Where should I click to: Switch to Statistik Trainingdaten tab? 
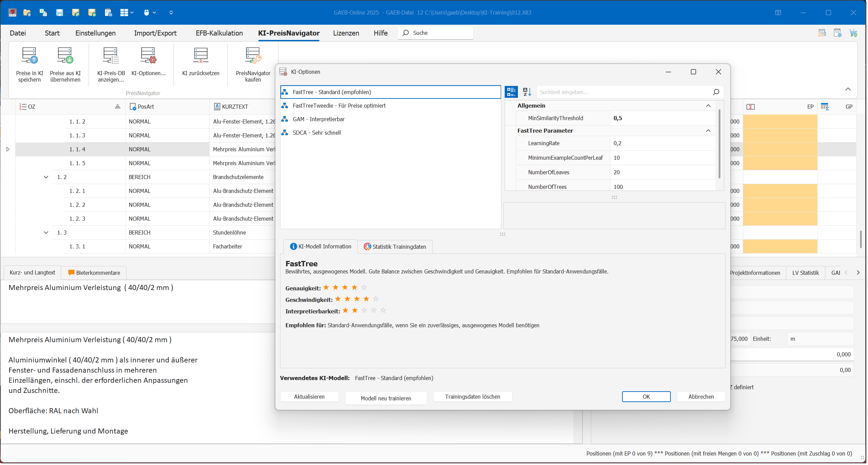tap(395, 247)
